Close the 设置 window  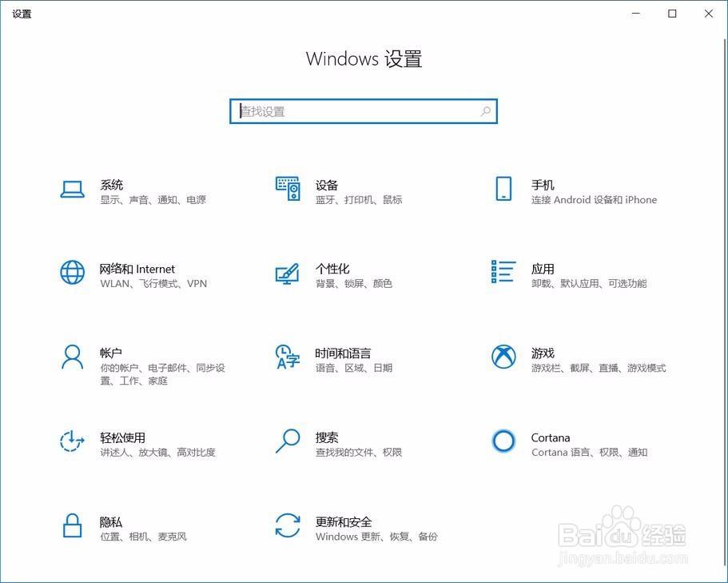point(709,14)
